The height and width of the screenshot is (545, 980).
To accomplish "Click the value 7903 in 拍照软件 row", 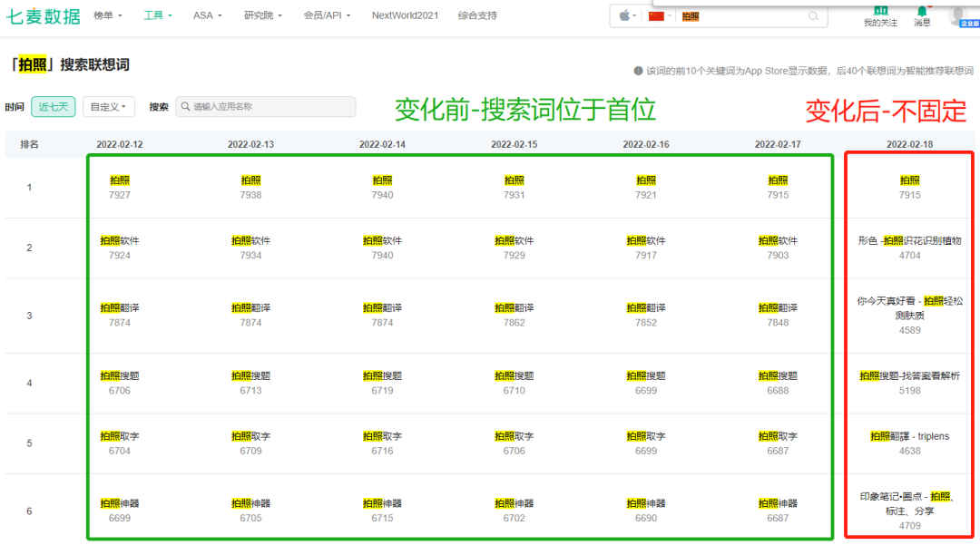I will pos(778,256).
